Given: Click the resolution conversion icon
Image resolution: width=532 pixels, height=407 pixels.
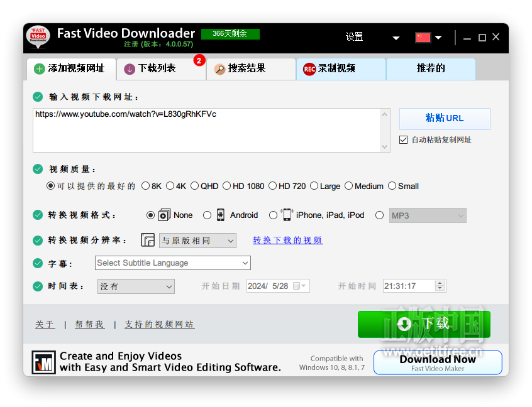Looking at the screenshot, I should [x=148, y=240].
